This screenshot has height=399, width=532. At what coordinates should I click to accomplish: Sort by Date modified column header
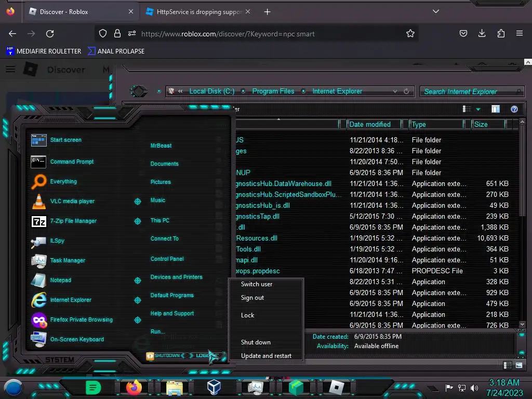pyautogui.click(x=374, y=125)
